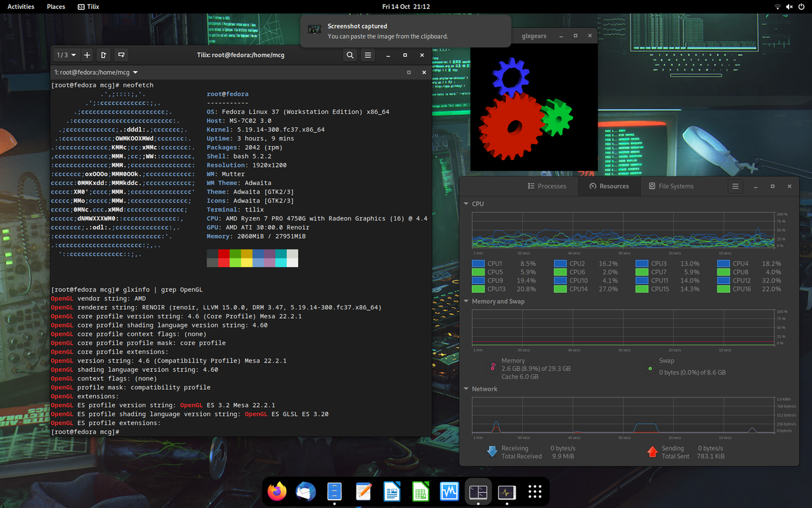This screenshot has width=812, height=508.
Task: Split the Tilix terminal down
Action: [x=121, y=55]
